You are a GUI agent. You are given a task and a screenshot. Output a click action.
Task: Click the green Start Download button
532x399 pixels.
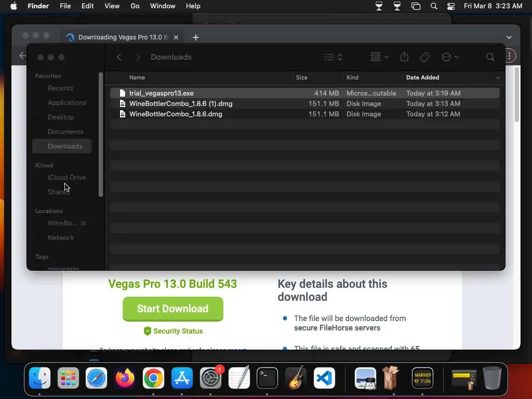[172, 309]
